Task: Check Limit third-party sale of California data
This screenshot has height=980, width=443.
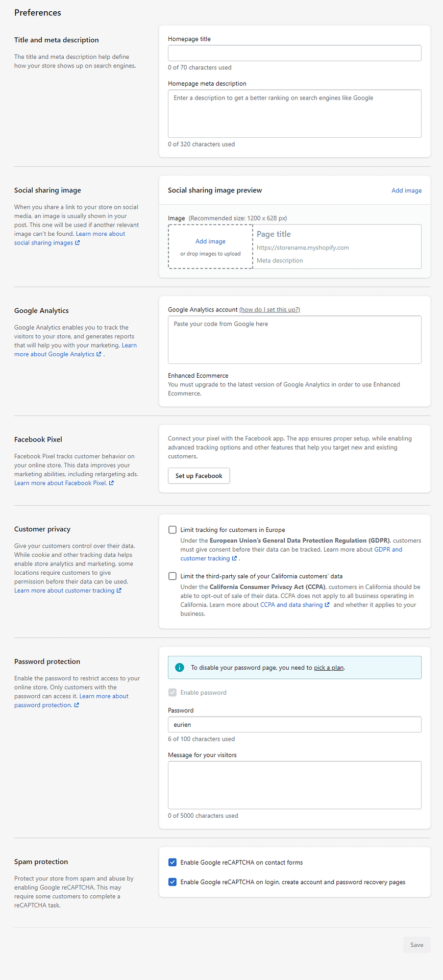Action: click(x=173, y=576)
